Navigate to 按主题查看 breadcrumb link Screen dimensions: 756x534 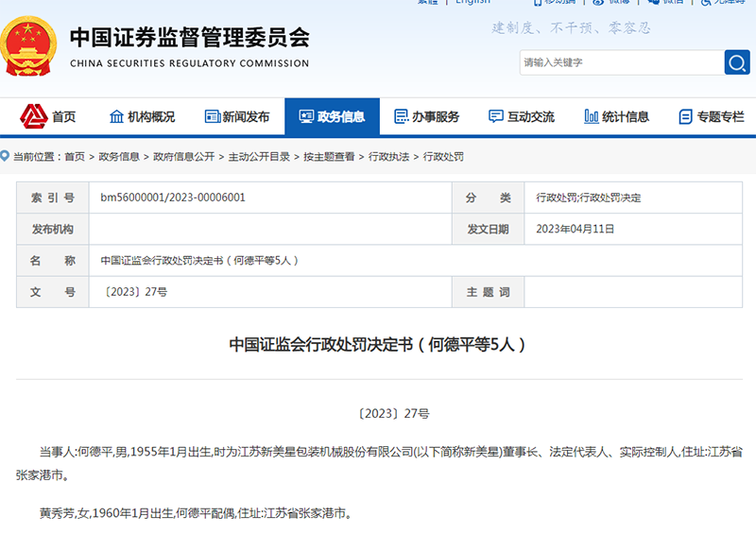coord(329,157)
